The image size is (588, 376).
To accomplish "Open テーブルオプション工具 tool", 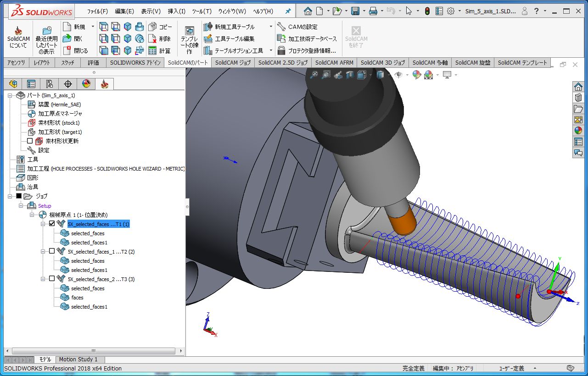I will [x=234, y=50].
